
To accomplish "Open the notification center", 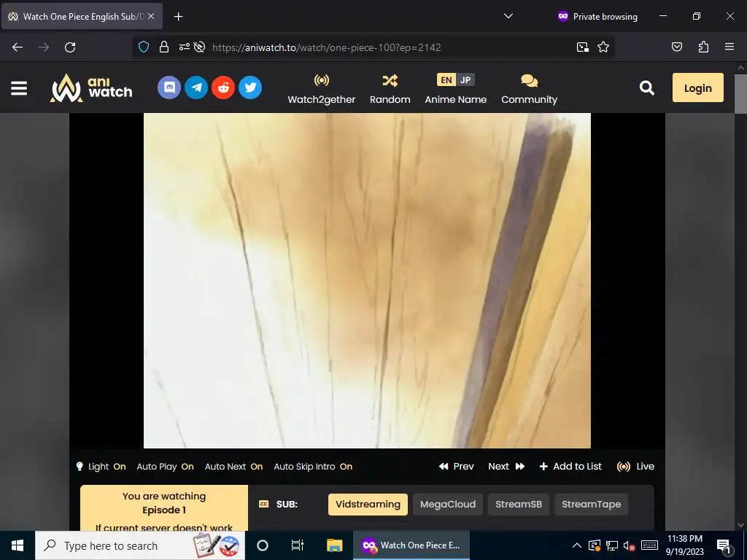I will 724,545.
